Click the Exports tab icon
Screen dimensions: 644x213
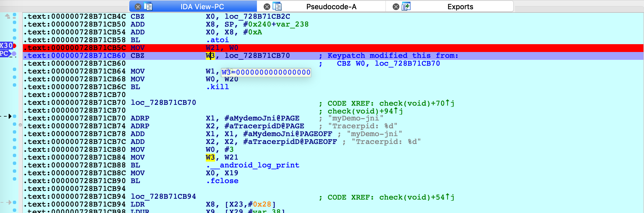406,6
